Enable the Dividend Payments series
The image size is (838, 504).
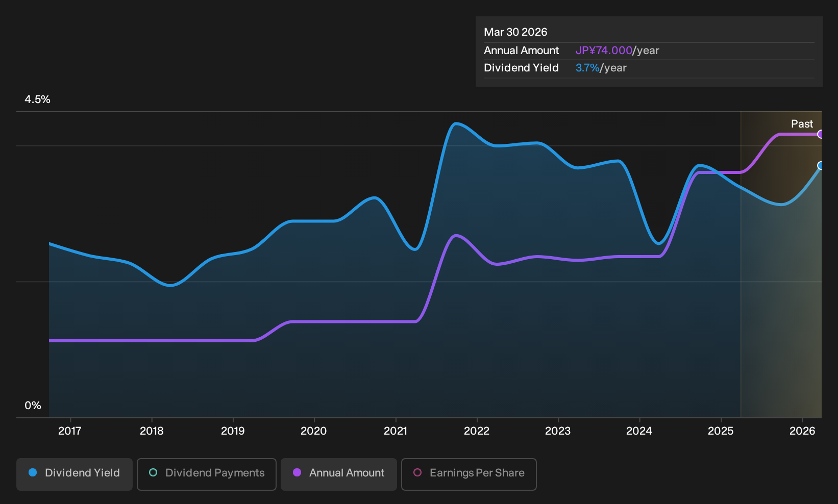click(x=207, y=474)
